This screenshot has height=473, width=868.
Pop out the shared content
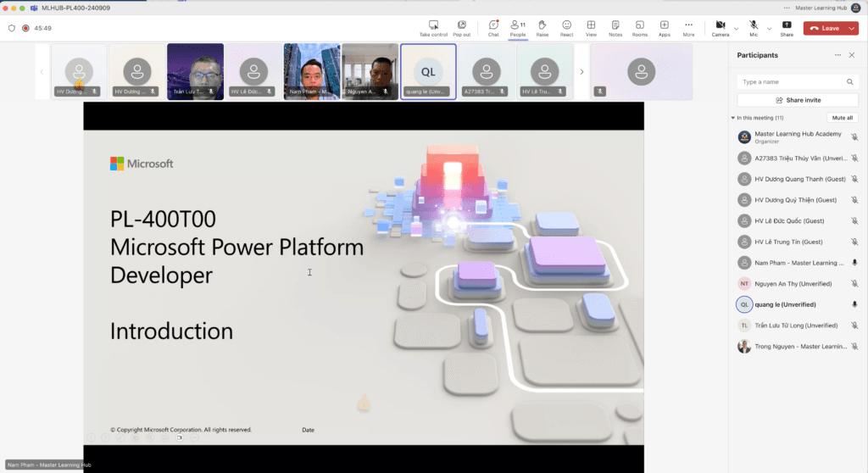[461, 28]
